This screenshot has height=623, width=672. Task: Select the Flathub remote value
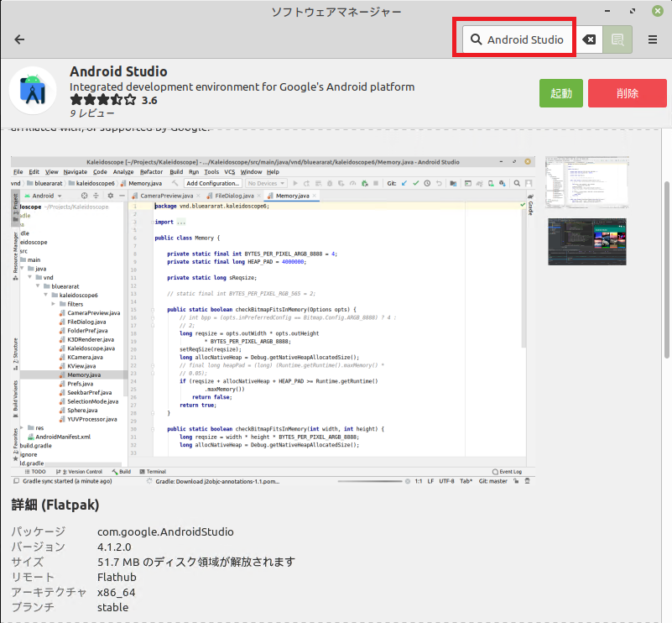(x=117, y=577)
